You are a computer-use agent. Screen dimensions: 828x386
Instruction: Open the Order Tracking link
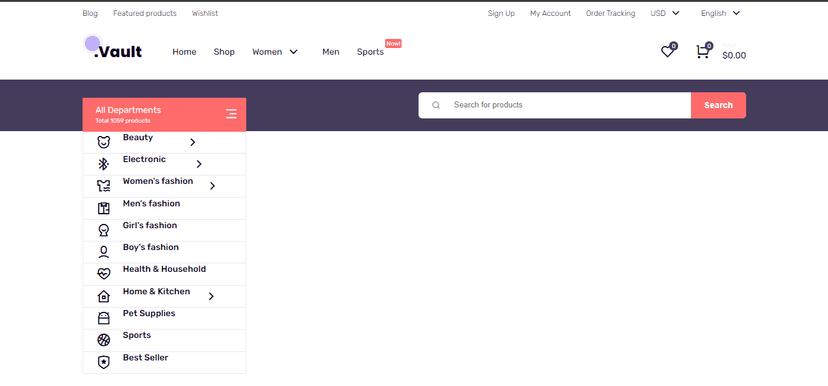(610, 13)
